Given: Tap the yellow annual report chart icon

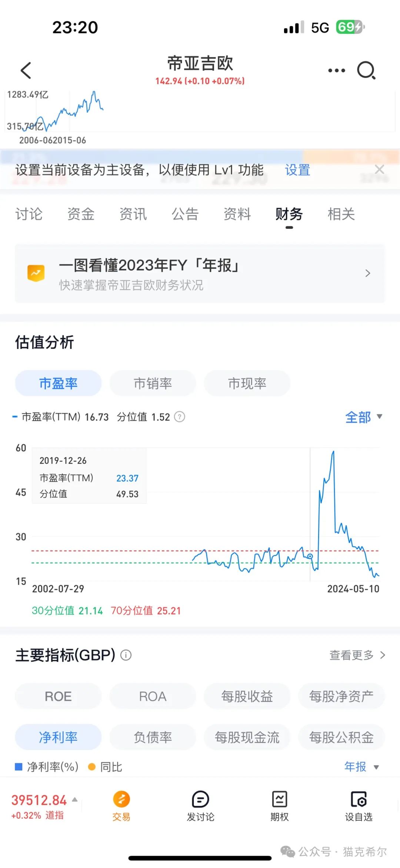Looking at the screenshot, I should tap(36, 273).
